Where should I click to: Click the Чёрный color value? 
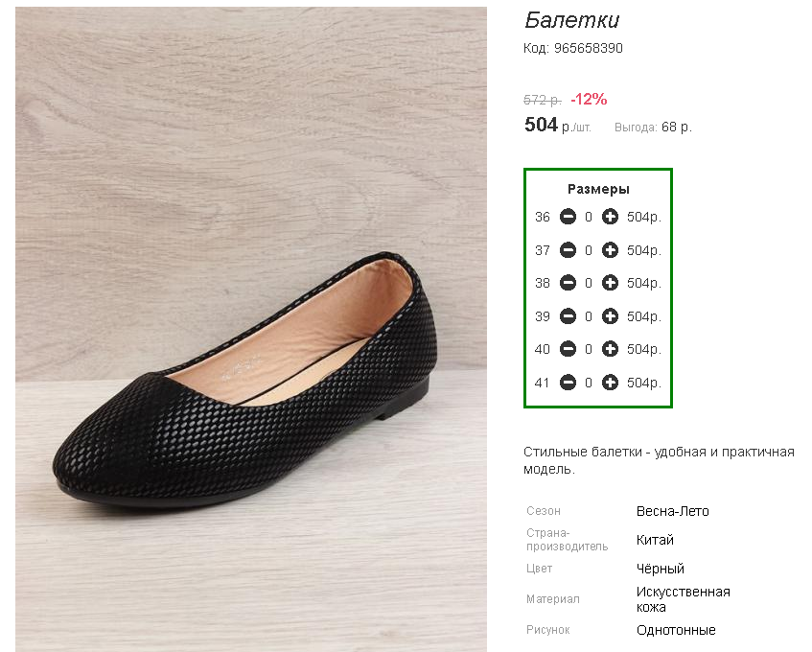[x=660, y=569]
